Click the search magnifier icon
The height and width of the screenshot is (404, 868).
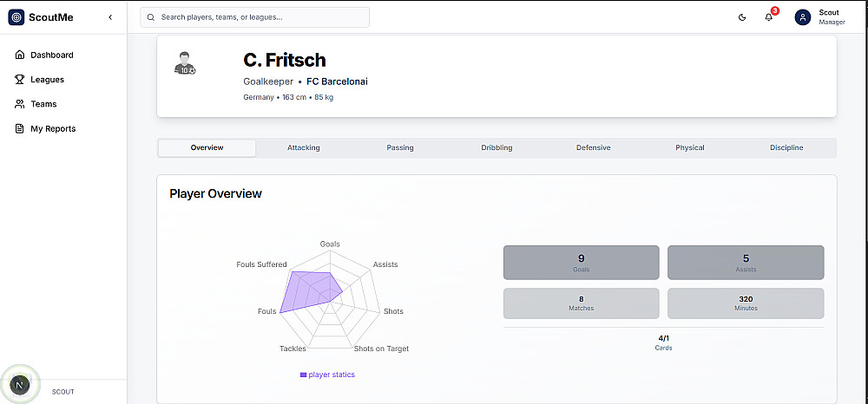click(x=152, y=17)
